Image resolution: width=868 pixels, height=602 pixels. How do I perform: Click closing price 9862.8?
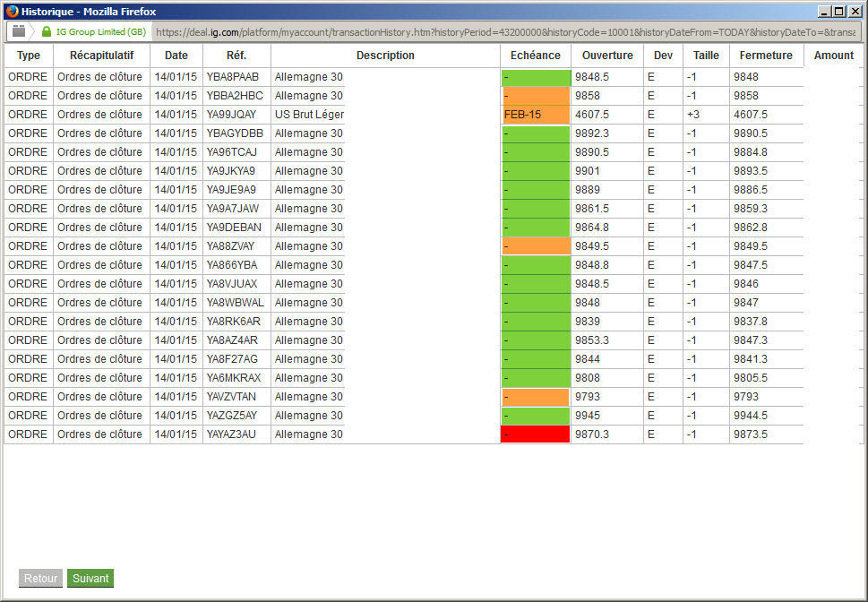pyautogui.click(x=751, y=228)
